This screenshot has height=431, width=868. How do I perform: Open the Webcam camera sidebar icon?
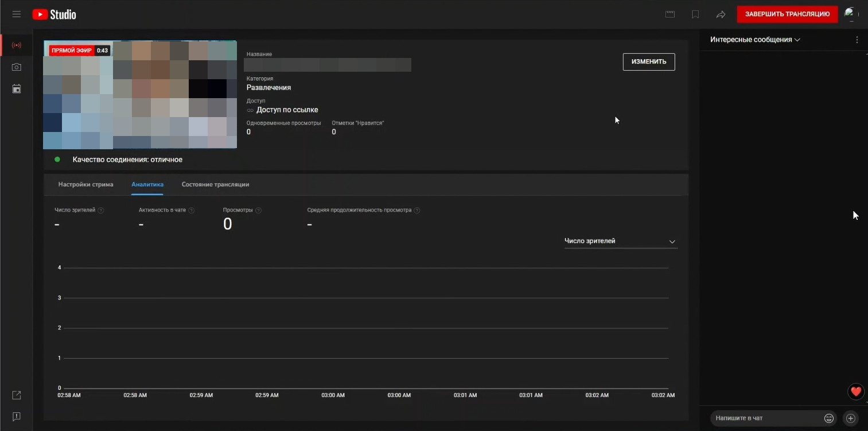[x=16, y=67]
